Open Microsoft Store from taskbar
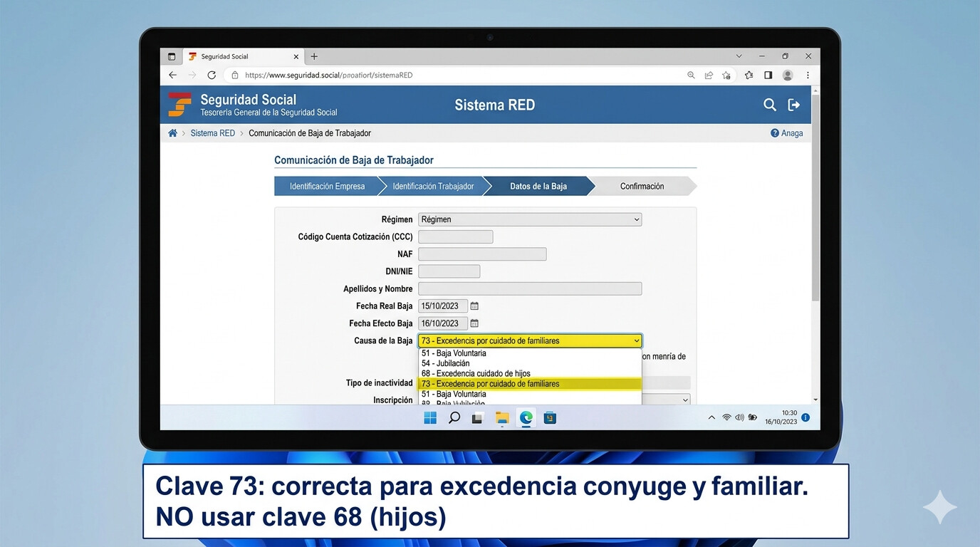The width and height of the screenshot is (980, 547). [x=550, y=418]
